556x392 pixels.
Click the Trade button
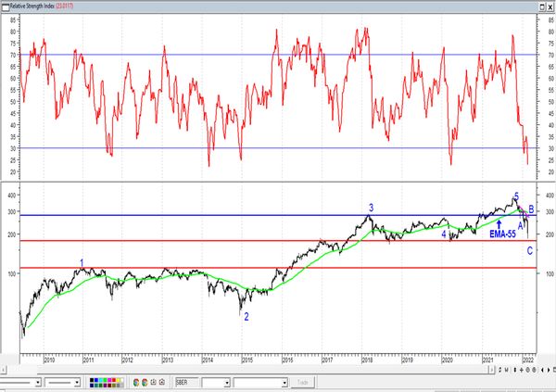point(303,383)
